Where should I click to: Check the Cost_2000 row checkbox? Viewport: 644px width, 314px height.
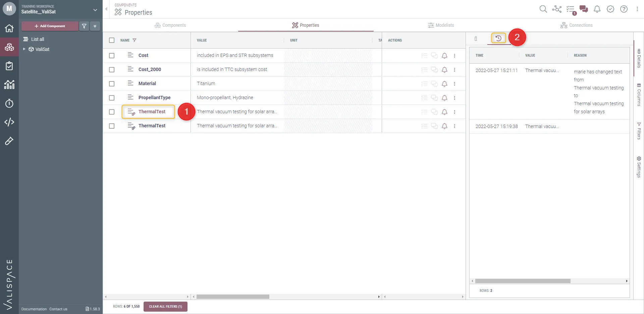[112, 70]
